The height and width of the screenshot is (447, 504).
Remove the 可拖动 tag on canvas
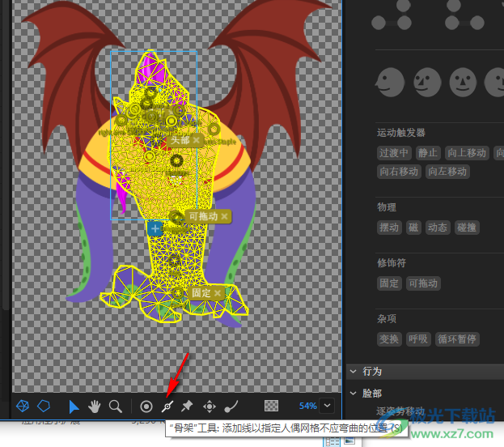(225, 216)
